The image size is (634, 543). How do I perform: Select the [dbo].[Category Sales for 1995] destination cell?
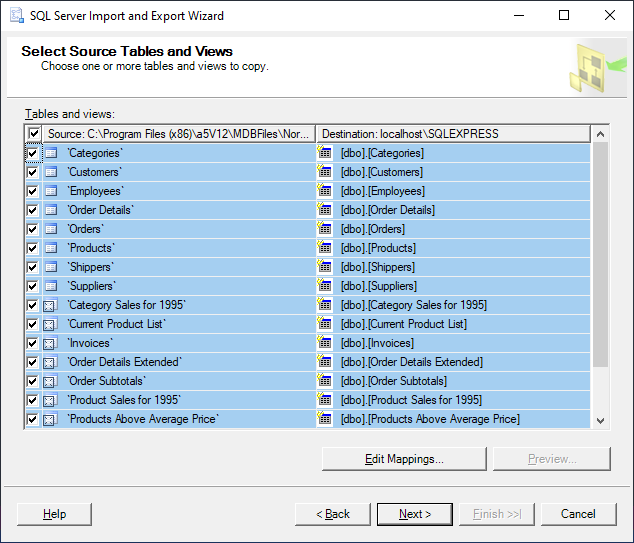[453, 305]
